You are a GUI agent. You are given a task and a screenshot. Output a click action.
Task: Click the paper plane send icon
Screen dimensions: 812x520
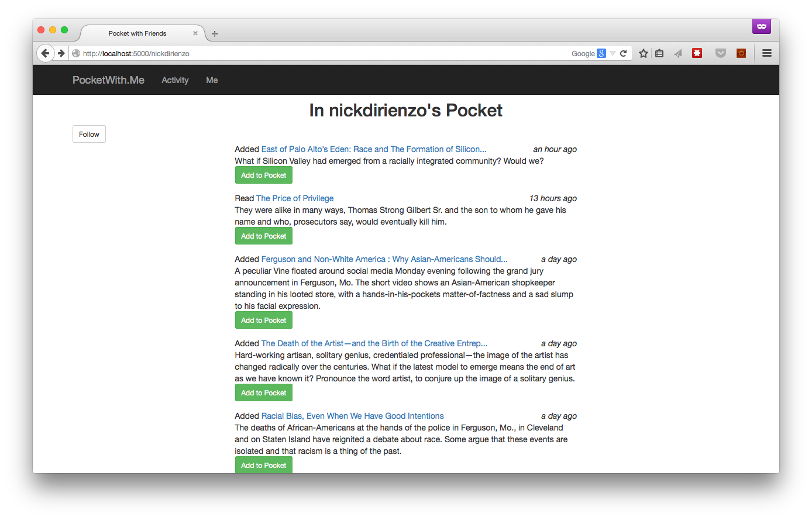coord(678,53)
